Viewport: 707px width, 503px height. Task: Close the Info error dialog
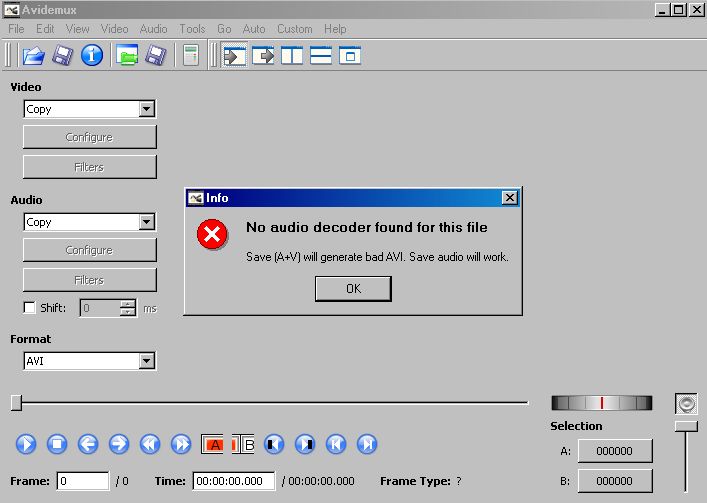(510, 198)
